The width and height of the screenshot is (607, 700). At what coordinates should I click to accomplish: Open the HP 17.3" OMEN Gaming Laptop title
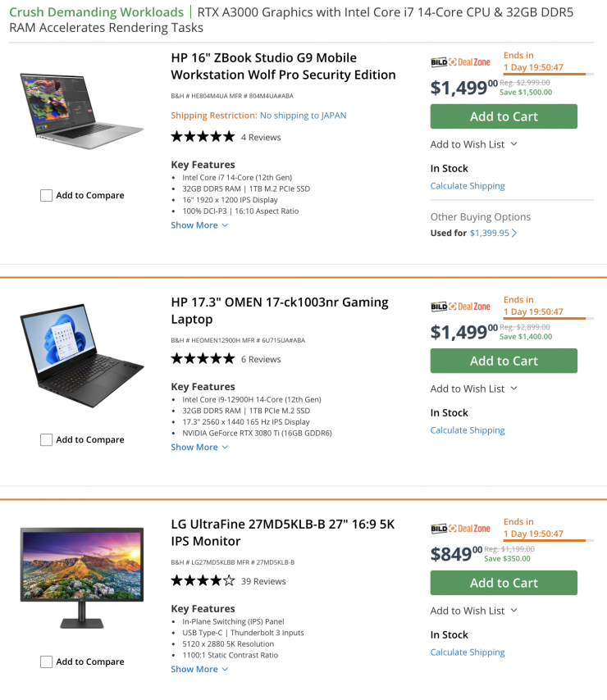[x=279, y=311]
